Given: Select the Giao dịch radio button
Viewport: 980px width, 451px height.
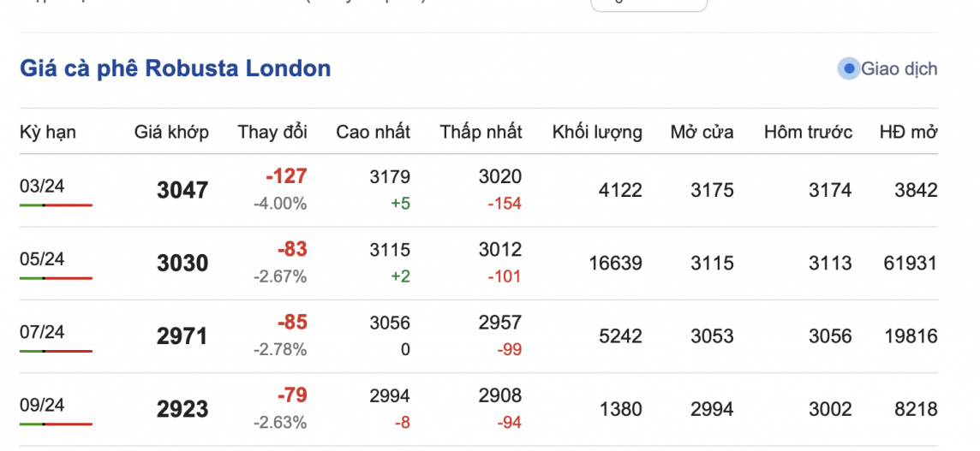Looking at the screenshot, I should tap(848, 69).
